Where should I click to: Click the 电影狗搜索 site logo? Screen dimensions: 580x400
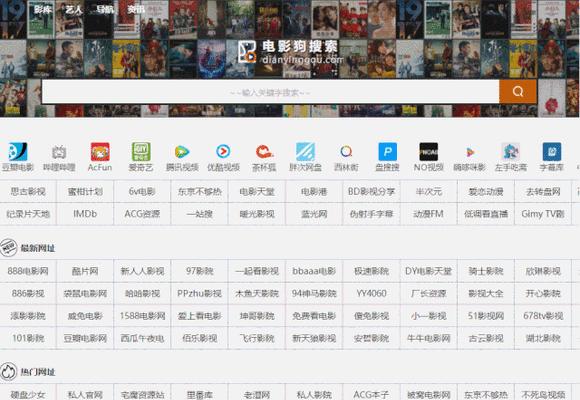tap(289, 53)
